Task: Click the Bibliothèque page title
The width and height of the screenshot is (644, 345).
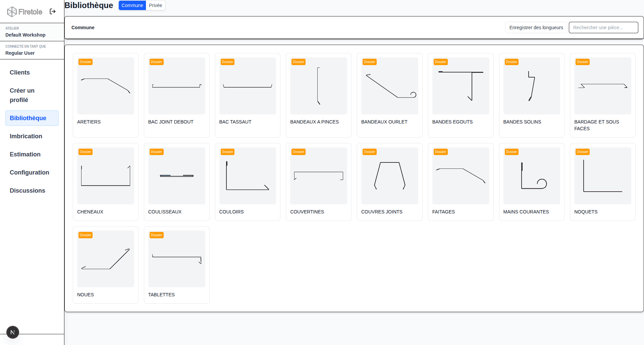Action: coord(89,5)
